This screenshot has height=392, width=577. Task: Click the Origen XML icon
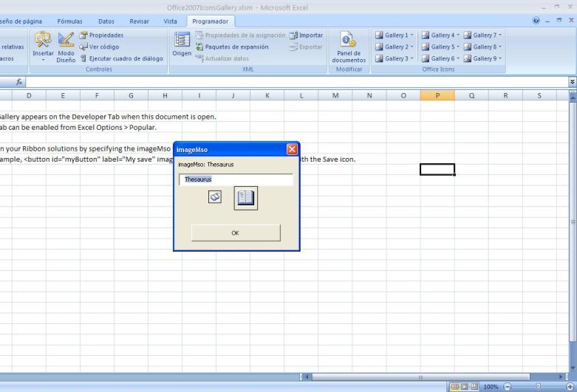pyautogui.click(x=182, y=44)
